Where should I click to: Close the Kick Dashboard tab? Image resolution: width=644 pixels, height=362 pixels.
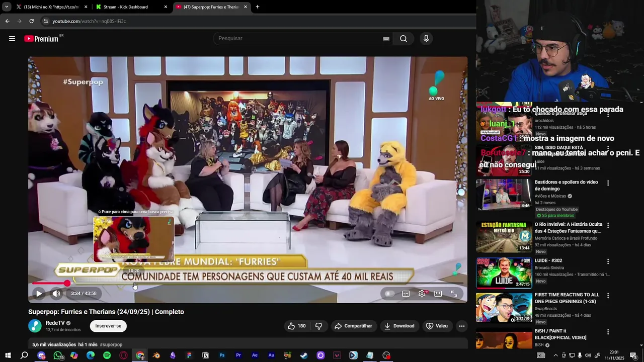coord(166,7)
